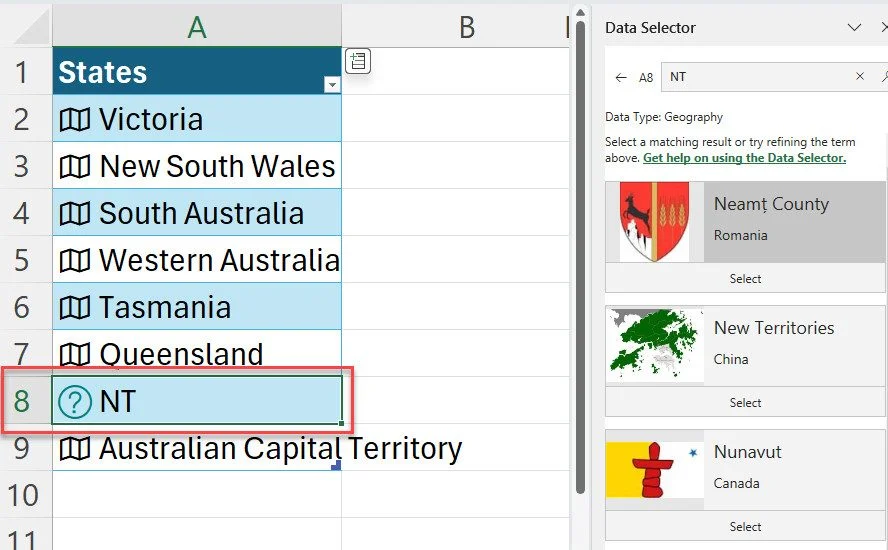Click the cell containing Victoria
This screenshot has height=550, width=888.
pyautogui.click(x=197, y=118)
